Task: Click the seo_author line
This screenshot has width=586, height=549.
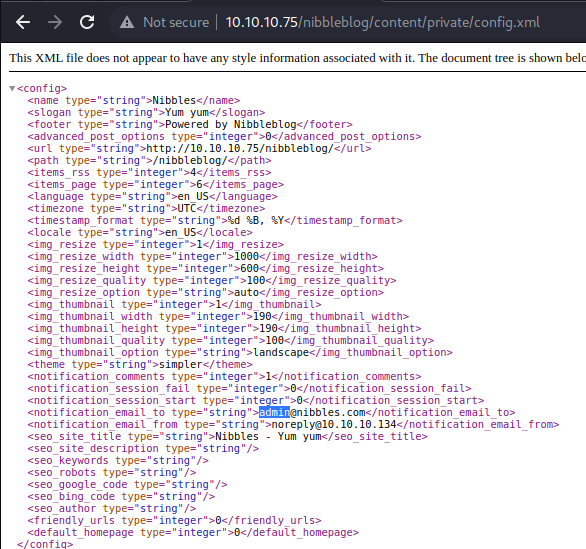Action: [x=112, y=508]
